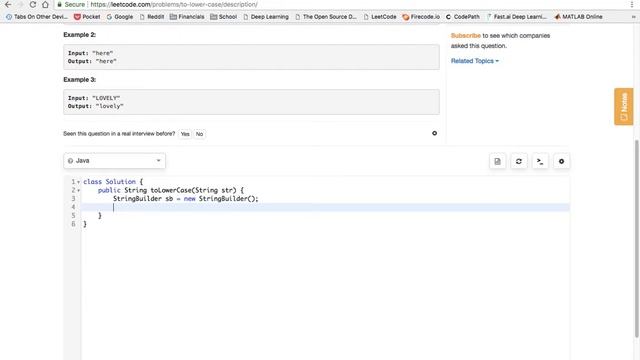The image size is (640, 360).
Task: Click the document icon in editor toolbar
Action: pyautogui.click(x=497, y=161)
